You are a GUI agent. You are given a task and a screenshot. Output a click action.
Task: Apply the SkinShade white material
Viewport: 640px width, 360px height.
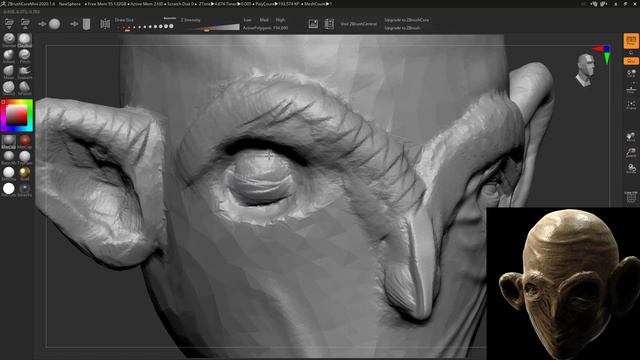click(9, 173)
